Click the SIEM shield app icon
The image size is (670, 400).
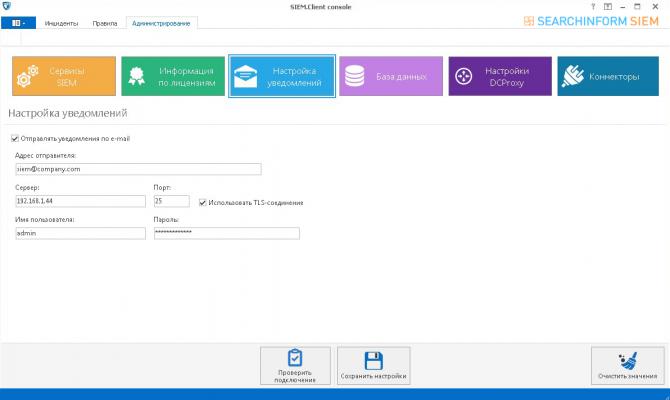coord(6,6)
